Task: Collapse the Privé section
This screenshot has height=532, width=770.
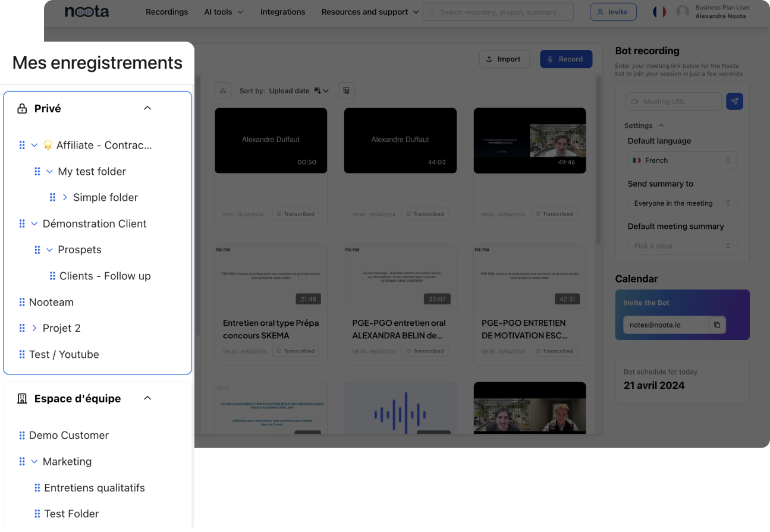Action: coord(147,108)
